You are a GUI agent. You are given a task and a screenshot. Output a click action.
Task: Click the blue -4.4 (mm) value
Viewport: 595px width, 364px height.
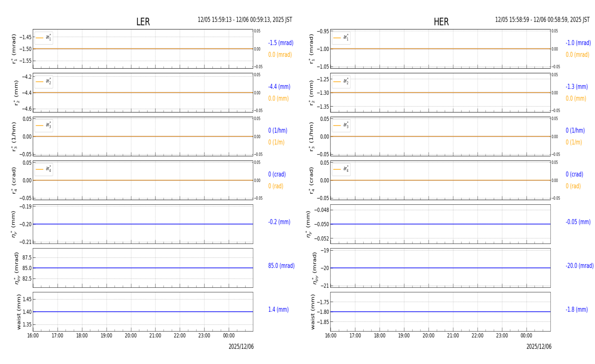point(279,87)
